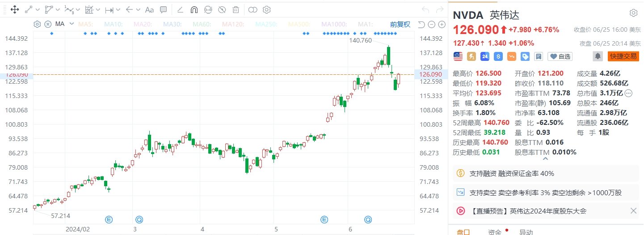Click the zoom in plus button on chart
Screen dimensions: 644x235
coord(440,24)
